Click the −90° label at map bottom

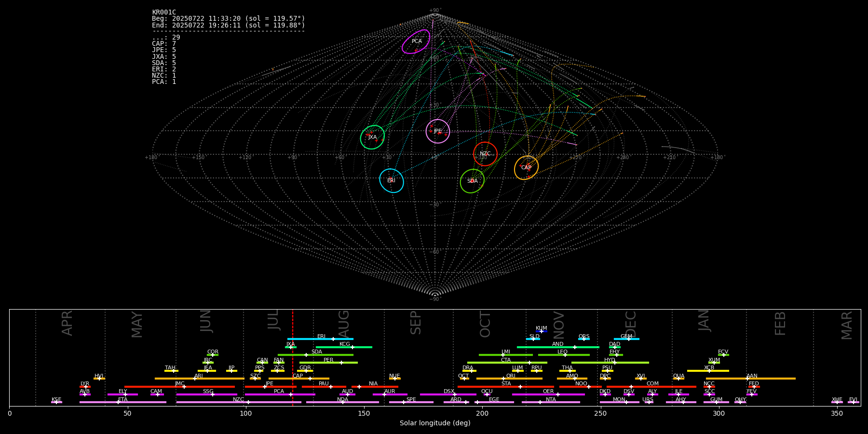click(x=435, y=299)
